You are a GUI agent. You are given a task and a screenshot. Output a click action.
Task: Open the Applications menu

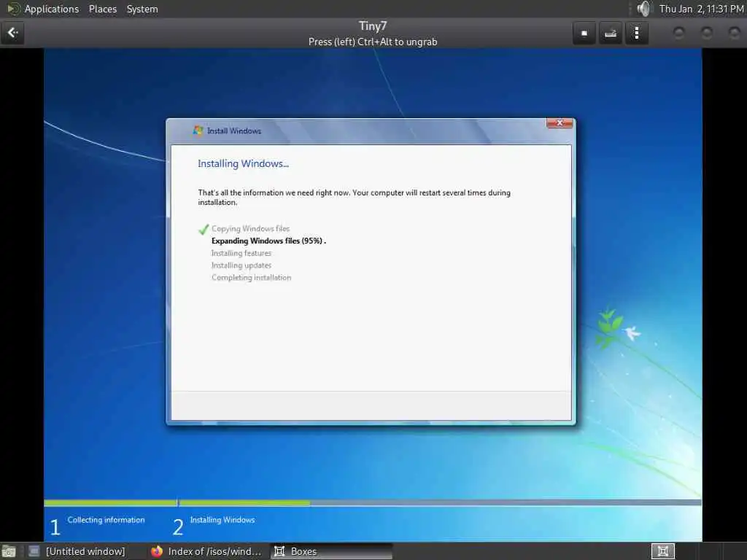(52, 9)
